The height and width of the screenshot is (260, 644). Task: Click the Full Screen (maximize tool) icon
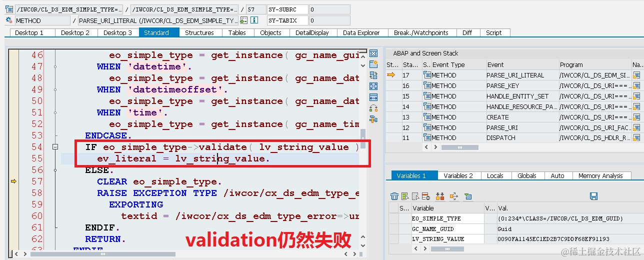pyautogui.click(x=373, y=86)
